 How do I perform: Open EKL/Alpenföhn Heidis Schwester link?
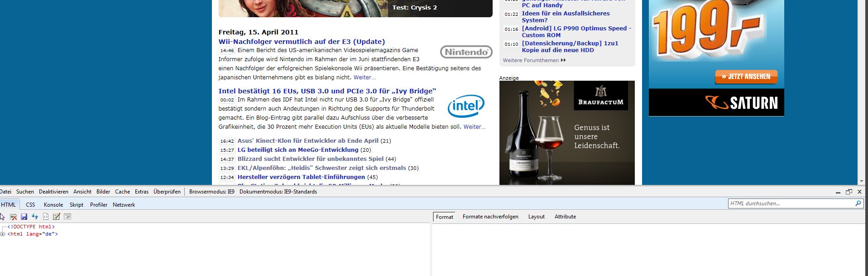point(321,168)
